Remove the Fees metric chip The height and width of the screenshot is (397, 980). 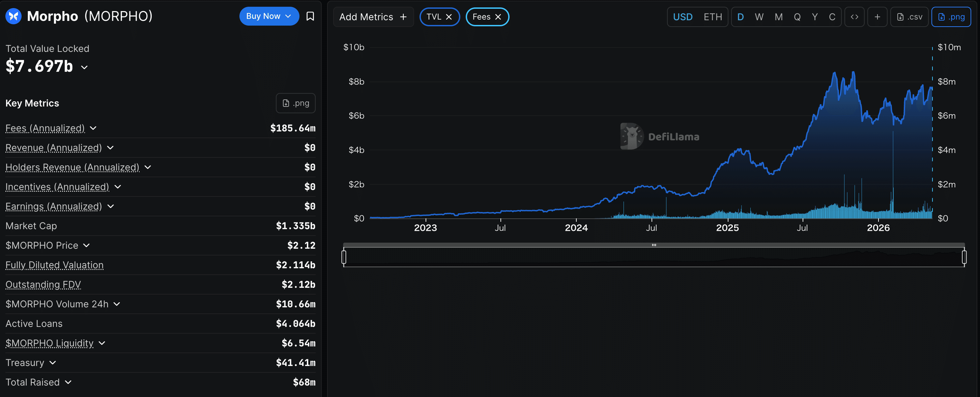tap(498, 17)
